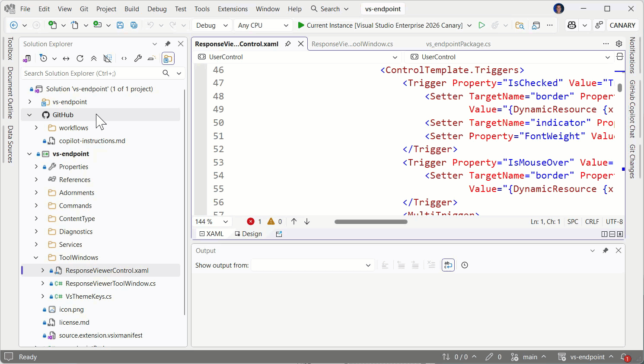644x364 pixels.
Task: Start debugging with the green play icon
Action: point(482,25)
